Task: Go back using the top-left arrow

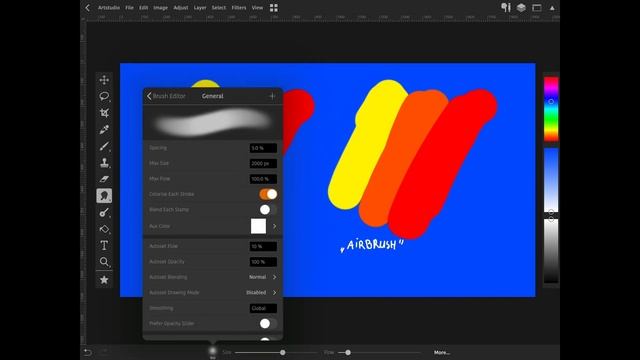Action: pyautogui.click(x=87, y=7)
